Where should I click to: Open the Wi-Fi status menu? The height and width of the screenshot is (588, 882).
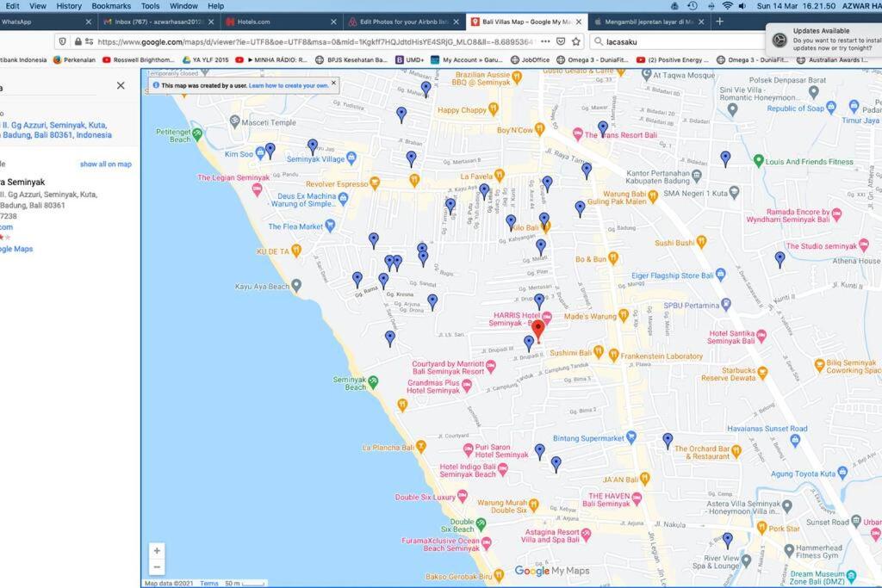(x=727, y=6)
